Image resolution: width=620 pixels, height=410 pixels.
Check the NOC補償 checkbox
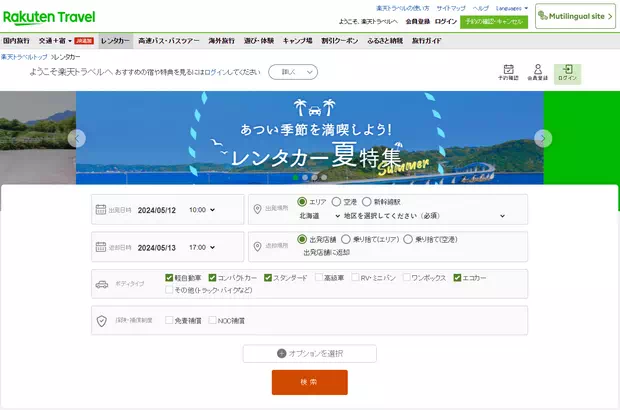pyautogui.click(x=212, y=320)
